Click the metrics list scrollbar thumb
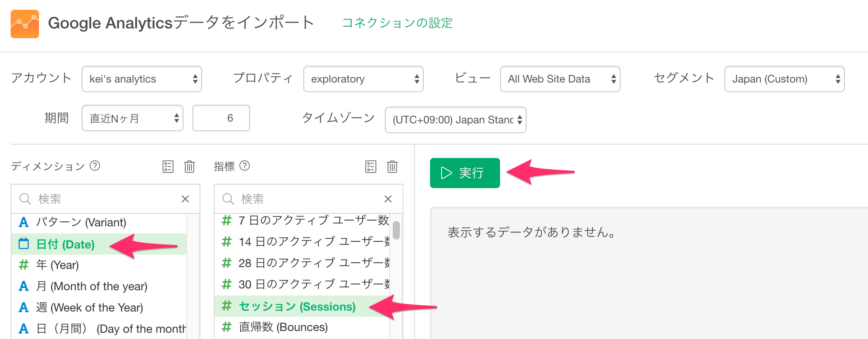 396,230
